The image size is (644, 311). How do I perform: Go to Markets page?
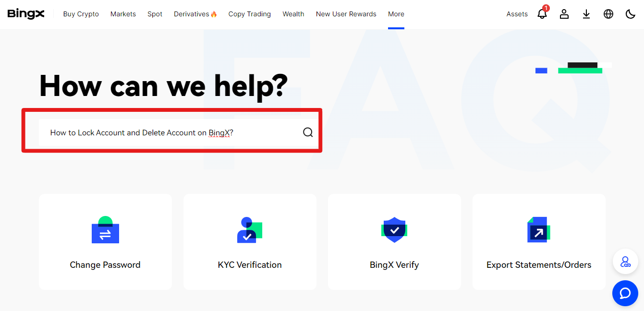[x=123, y=14]
